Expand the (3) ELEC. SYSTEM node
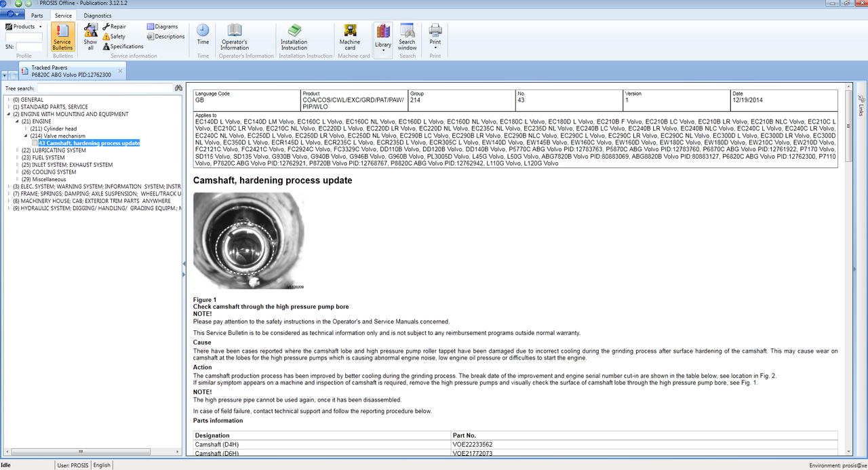Viewport: 868px width, 470px height. click(9, 186)
